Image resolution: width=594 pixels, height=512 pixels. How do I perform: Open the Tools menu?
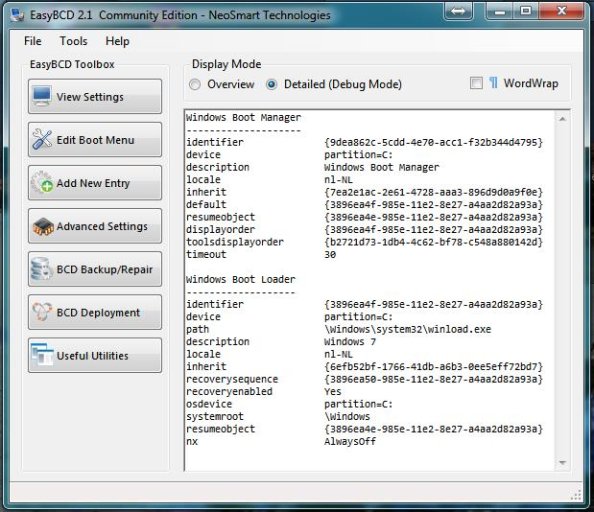[73, 41]
